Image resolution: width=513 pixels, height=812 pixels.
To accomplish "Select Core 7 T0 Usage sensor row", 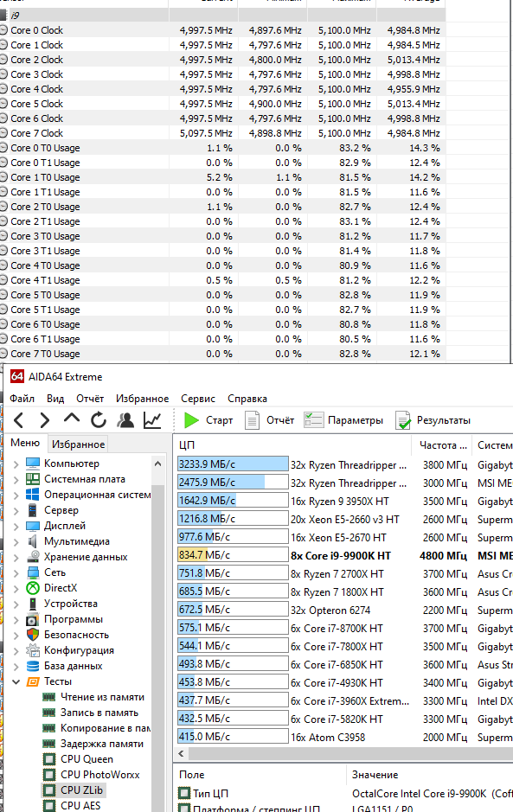I will [223, 354].
